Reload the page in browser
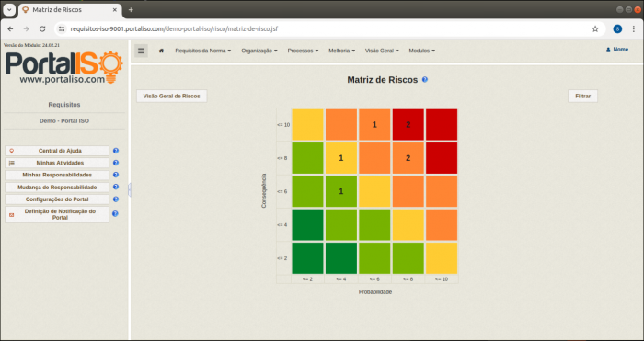 point(42,28)
